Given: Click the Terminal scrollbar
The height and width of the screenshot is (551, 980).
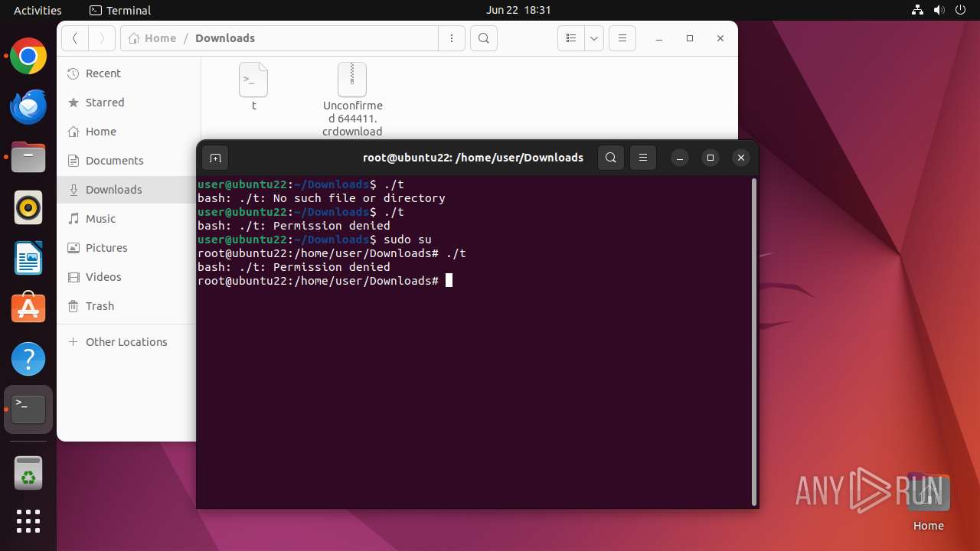Looking at the screenshot, I should pyautogui.click(x=754, y=341).
